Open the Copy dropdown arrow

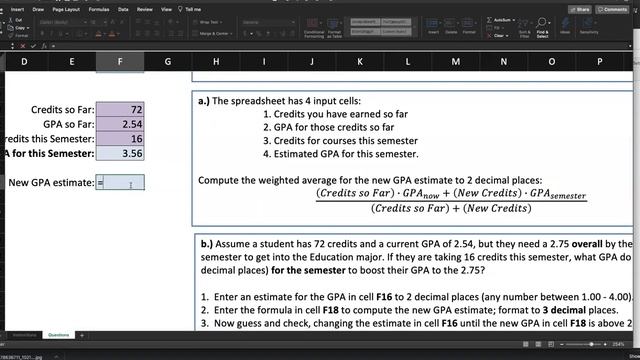tap(28, 28)
